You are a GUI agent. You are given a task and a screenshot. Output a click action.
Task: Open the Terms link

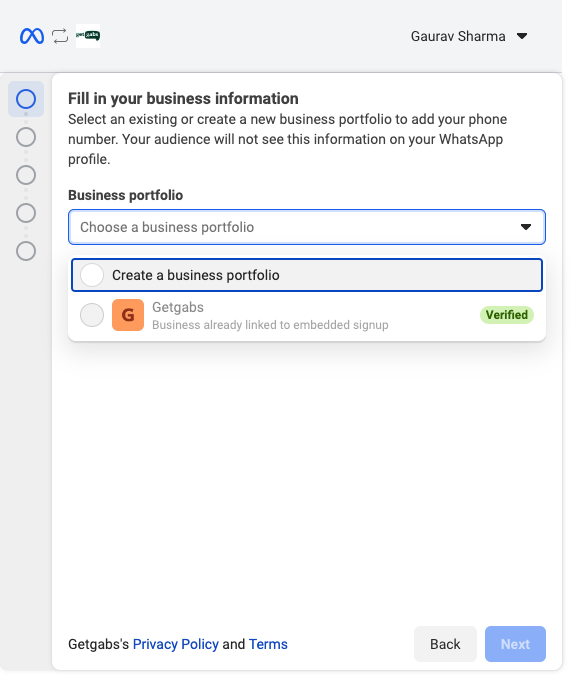click(x=268, y=645)
